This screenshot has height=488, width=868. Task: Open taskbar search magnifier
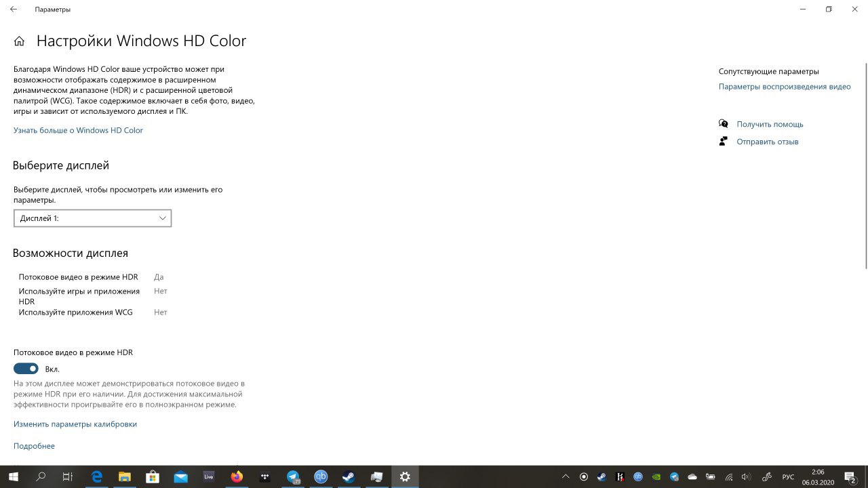point(41,476)
